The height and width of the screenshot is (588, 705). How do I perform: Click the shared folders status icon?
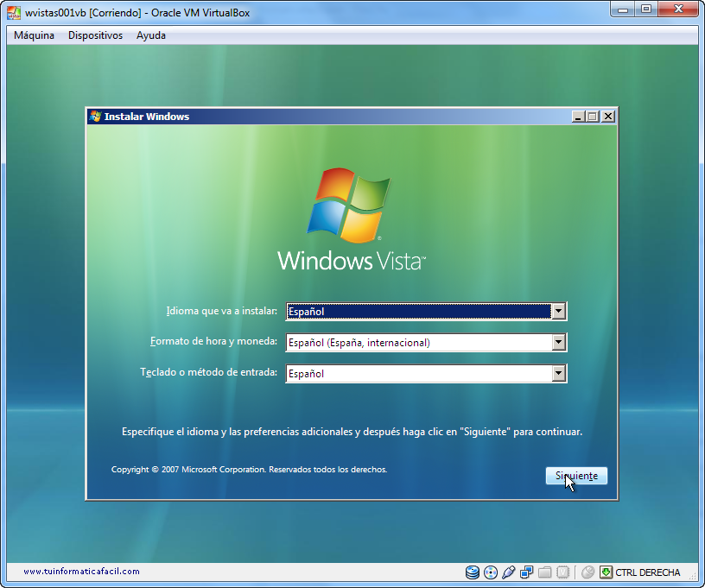(x=544, y=572)
